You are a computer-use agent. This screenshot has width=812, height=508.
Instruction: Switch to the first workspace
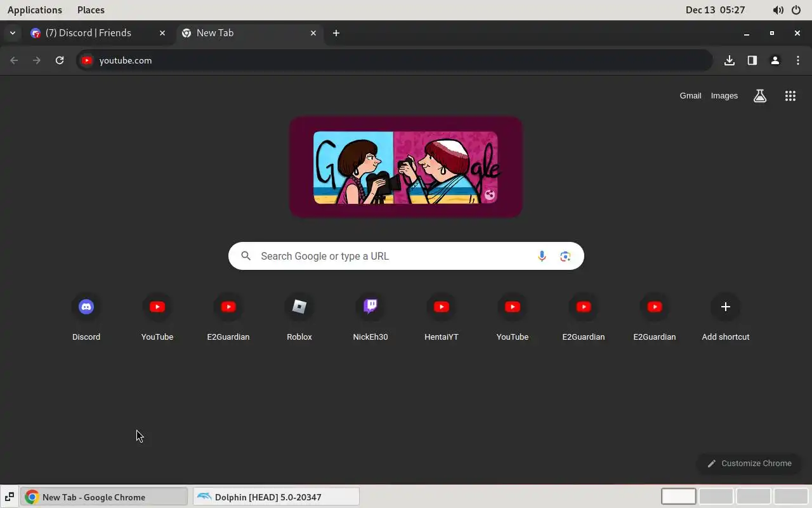pyautogui.click(x=678, y=496)
